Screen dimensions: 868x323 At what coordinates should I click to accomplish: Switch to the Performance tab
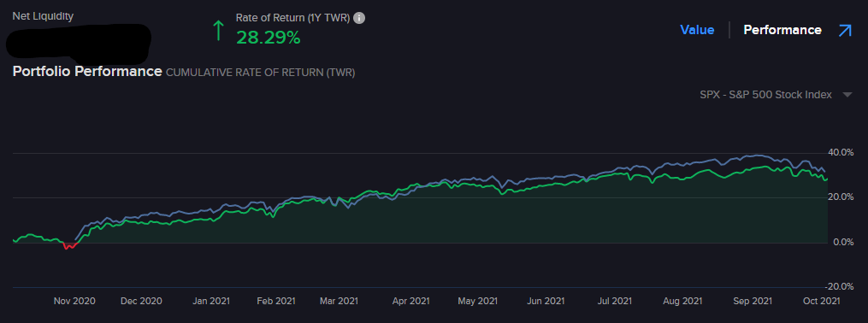tap(782, 30)
